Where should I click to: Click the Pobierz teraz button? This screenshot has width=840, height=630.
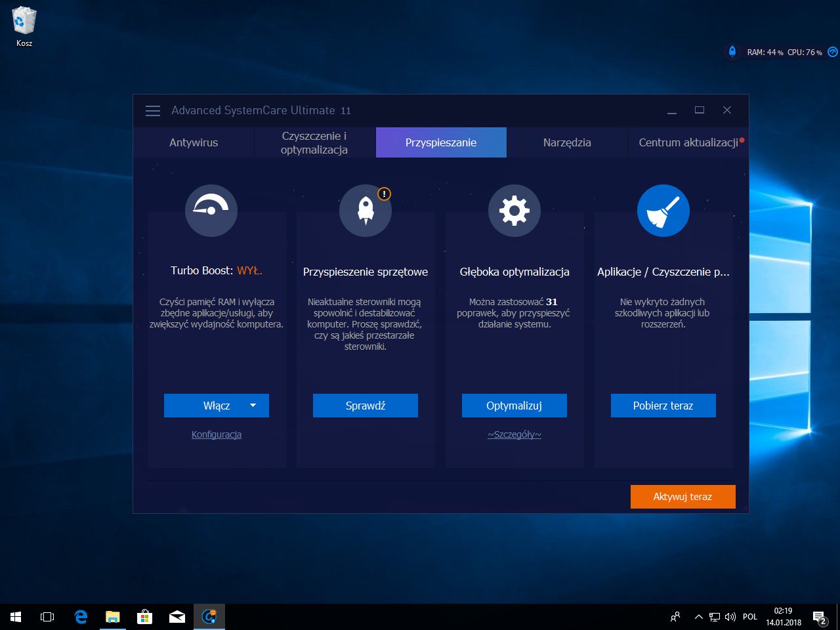(x=663, y=406)
